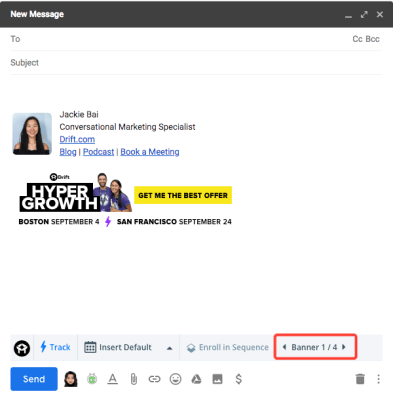Screen dimensions: 393x400
Task: Click Jackie Bai's profile photo
Action: point(32,134)
